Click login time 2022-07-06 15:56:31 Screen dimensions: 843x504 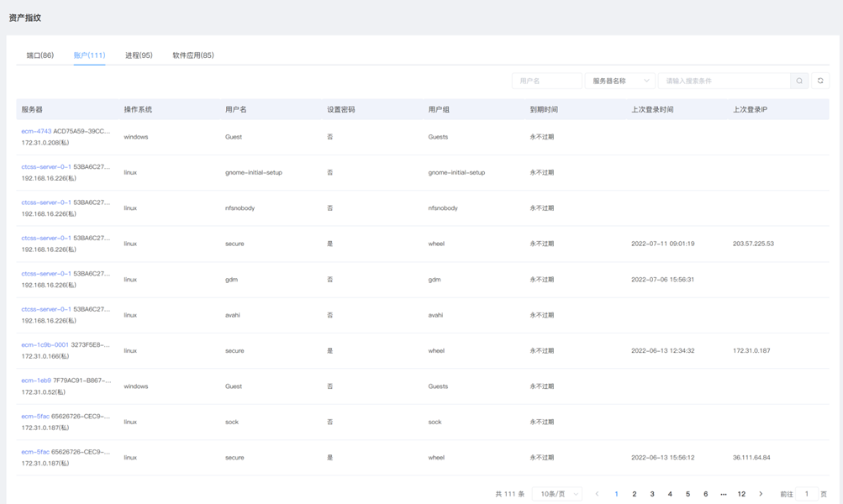pos(662,280)
